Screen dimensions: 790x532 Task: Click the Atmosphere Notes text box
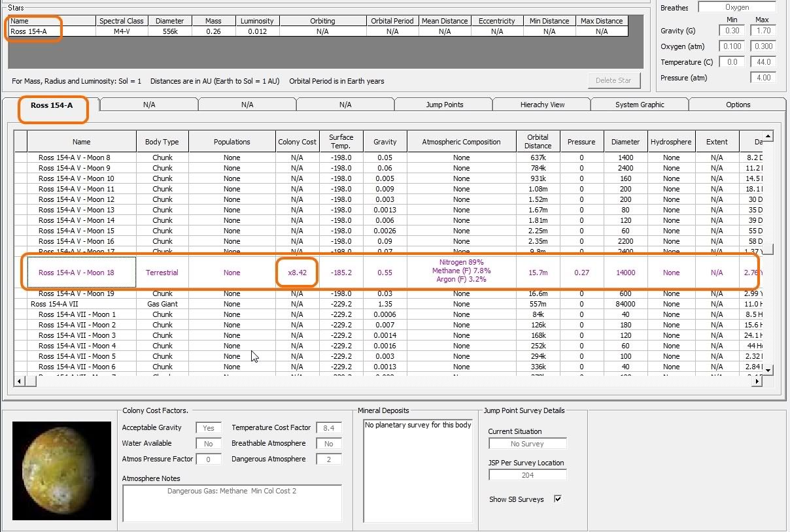(x=232, y=503)
